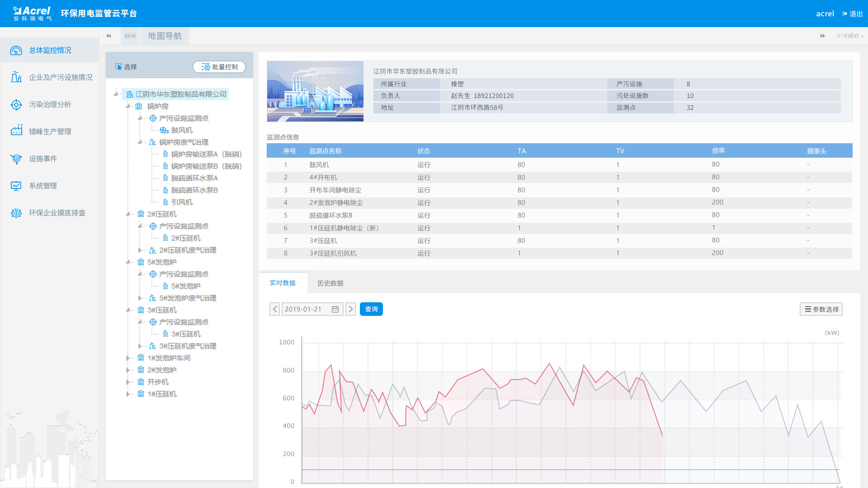This screenshot has width=868, height=488.
Task: Click the 查询 button
Action: coord(371,310)
